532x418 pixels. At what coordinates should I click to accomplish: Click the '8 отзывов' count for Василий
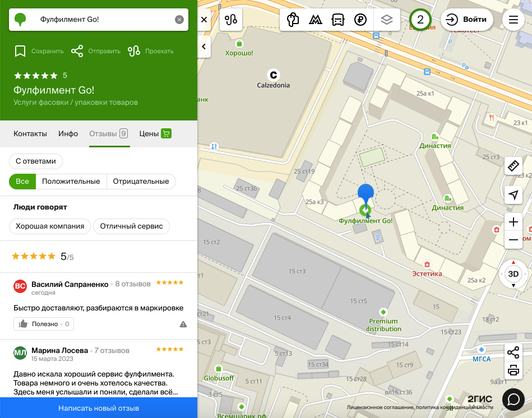[x=133, y=284]
